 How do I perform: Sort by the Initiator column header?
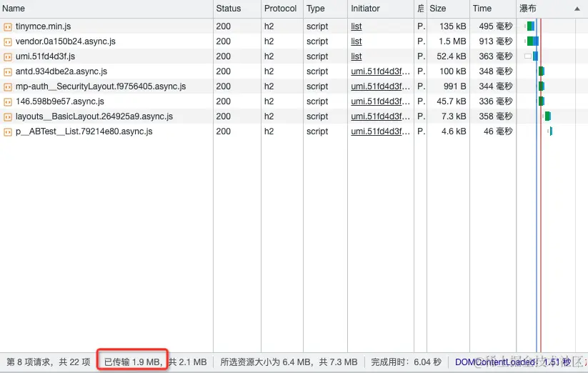tap(381, 9)
